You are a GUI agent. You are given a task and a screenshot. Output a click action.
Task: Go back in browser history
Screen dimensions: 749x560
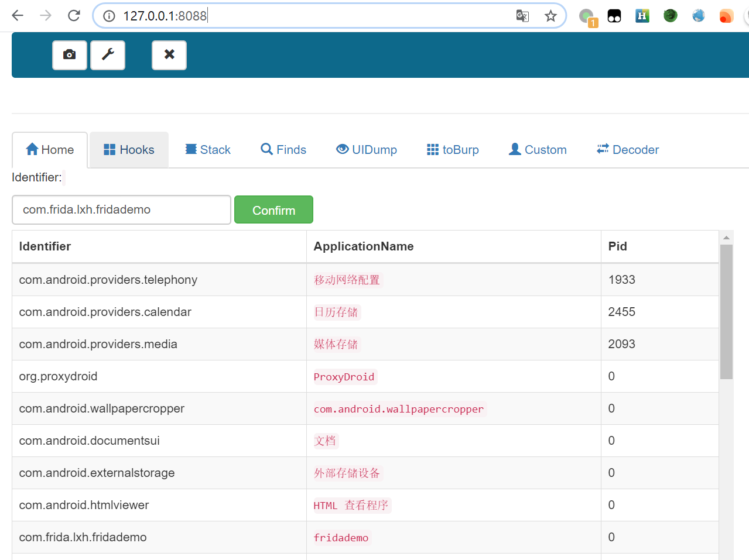18,16
